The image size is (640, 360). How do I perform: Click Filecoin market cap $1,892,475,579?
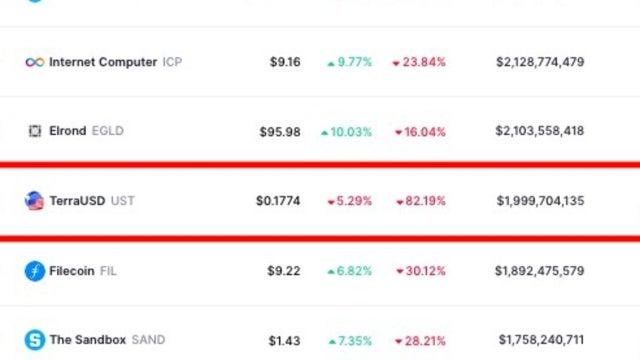540,271
